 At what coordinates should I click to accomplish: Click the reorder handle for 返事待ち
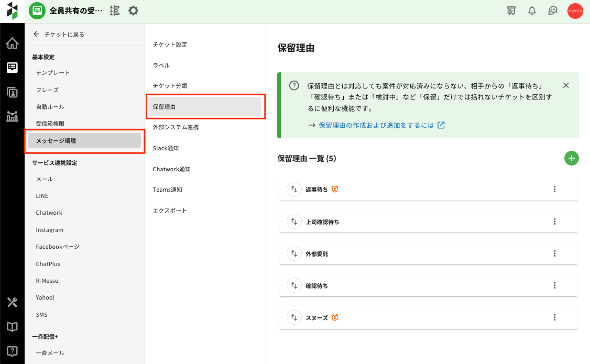click(294, 189)
